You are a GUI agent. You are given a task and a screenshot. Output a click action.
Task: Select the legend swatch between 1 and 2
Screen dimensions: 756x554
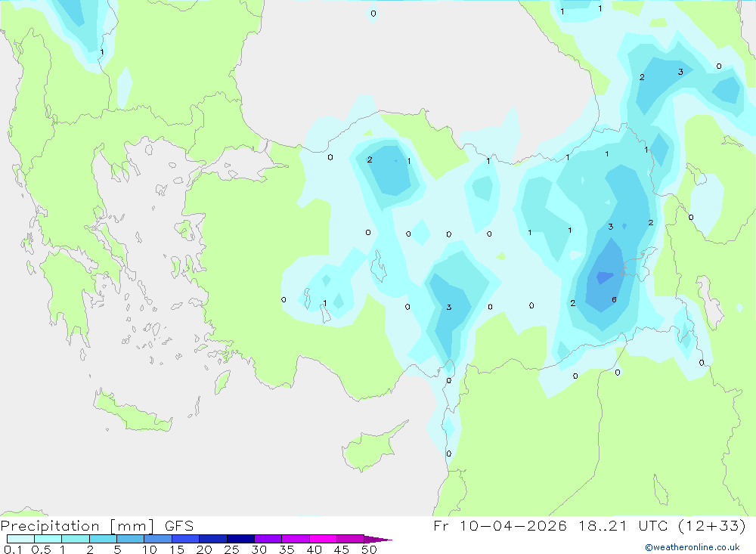click(76, 539)
